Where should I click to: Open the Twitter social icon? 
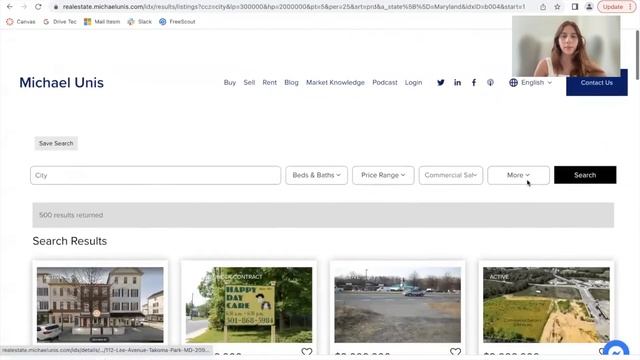(x=441, y=82)
